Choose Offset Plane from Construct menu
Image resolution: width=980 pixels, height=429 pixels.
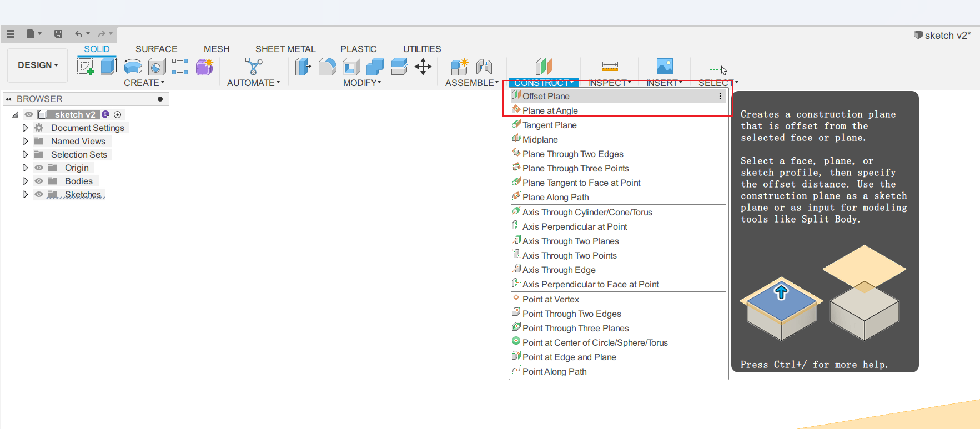point(619,96)
